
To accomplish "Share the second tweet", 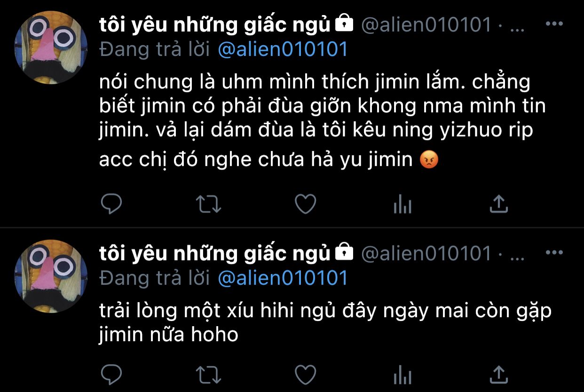I will point(498,375).
